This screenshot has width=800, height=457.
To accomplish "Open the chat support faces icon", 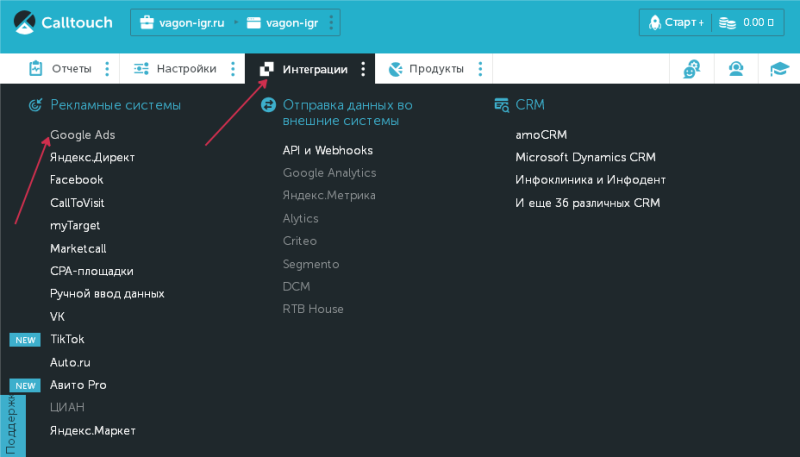I will tap(692, 69).
